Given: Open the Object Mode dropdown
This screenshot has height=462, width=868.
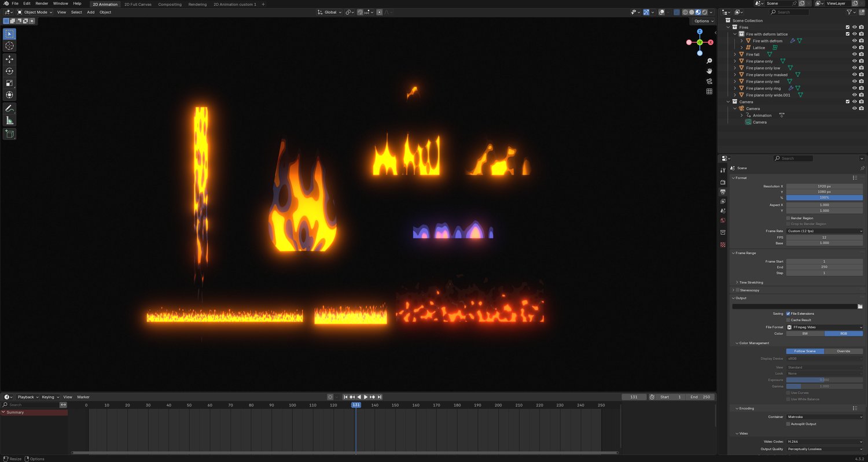Looking at the screenshot, I should 35,12.
